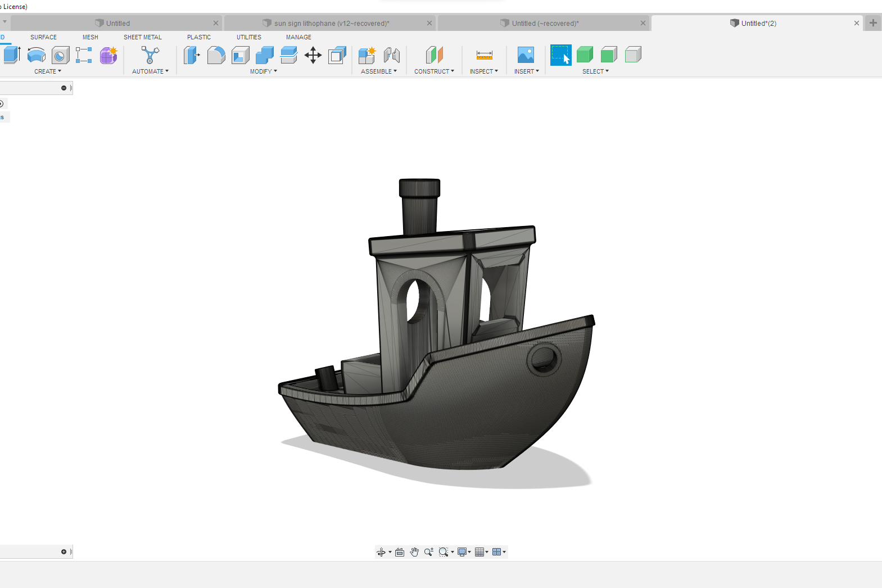Click the first green selection filter cube

[x=585, y=55]
